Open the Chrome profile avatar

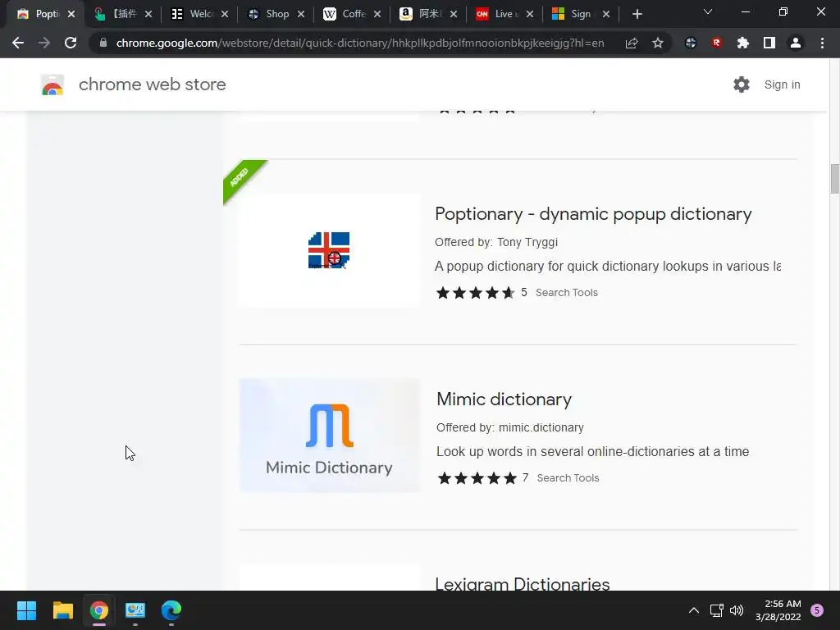[796, 43]
